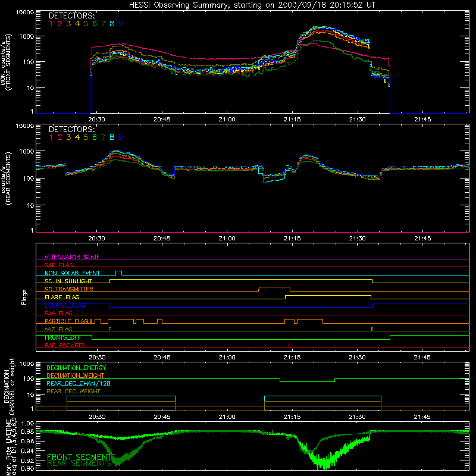Select detector 1 in front segments legend
Image resolution: width=476 pixels, height=476 pixels.
click(51, 24)
